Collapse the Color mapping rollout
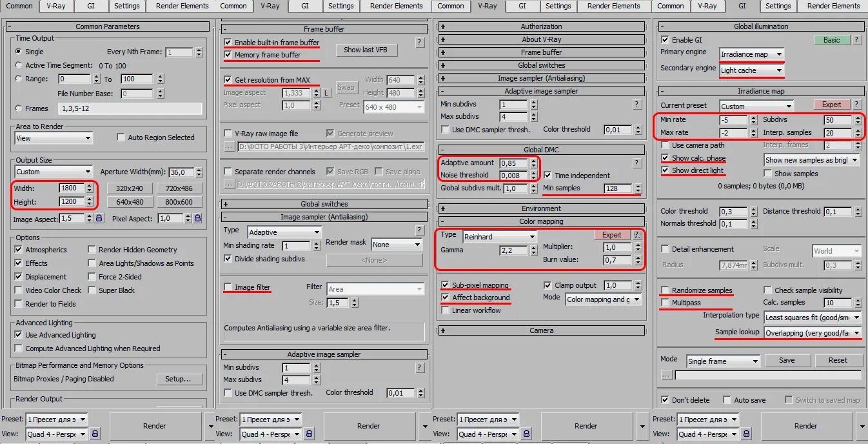The height and width of the screenshot is (444, 868). point(541,221)
